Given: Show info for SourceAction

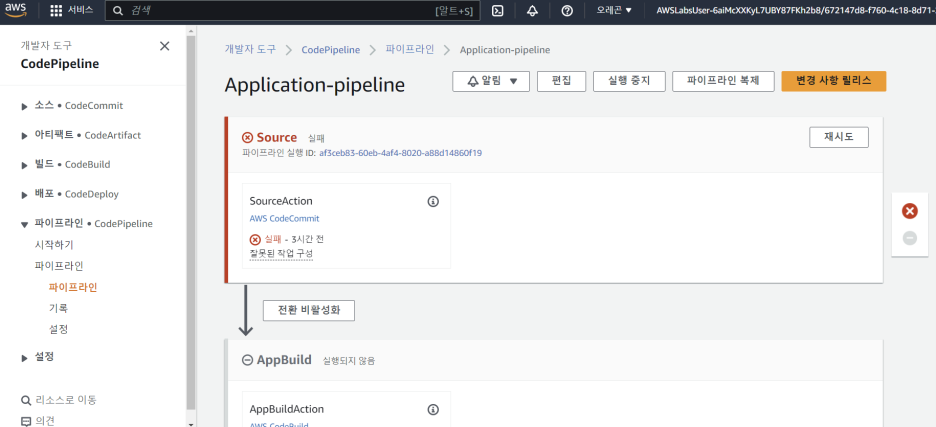Looking at the screenshot, I should [433, 201].
